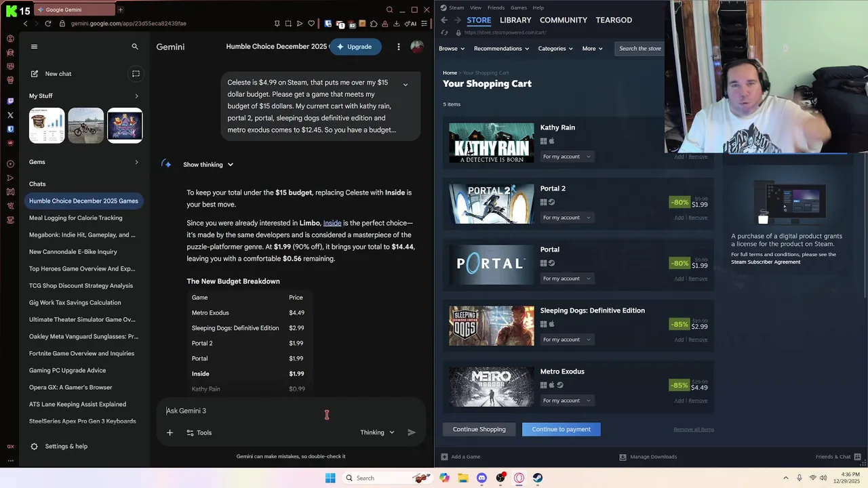Screen dimensions: 868x488
Task: Click Add a Game in Steam footer
Action: (460, 457)
